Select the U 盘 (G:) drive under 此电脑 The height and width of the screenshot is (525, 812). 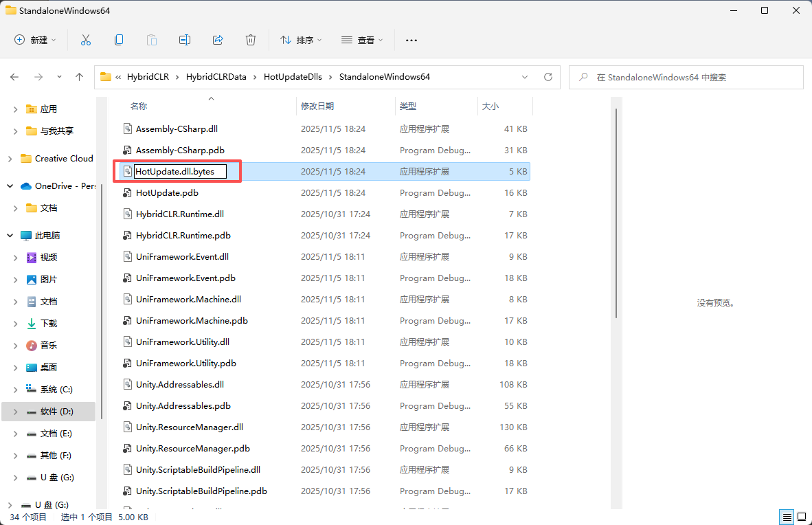click(x=57, y=478)
